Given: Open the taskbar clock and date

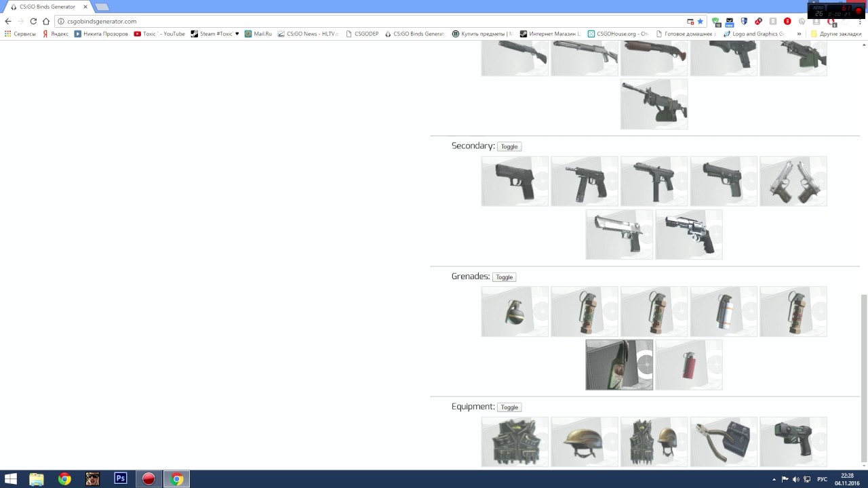Looking at the screenshot, I should pos(848,479).
